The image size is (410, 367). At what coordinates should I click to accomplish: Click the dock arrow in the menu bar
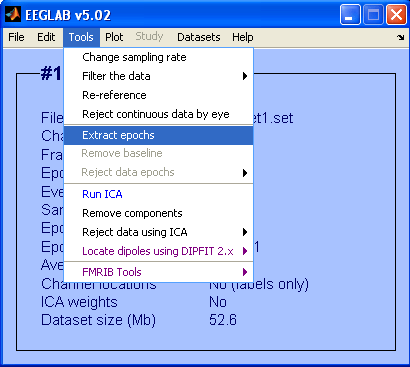tap(401, 37)
